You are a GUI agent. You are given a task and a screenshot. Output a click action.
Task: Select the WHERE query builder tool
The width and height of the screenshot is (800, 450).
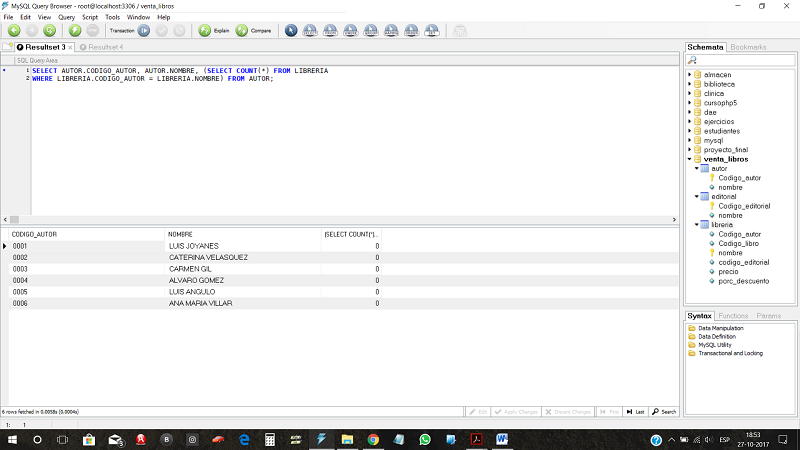click(351, 31)
